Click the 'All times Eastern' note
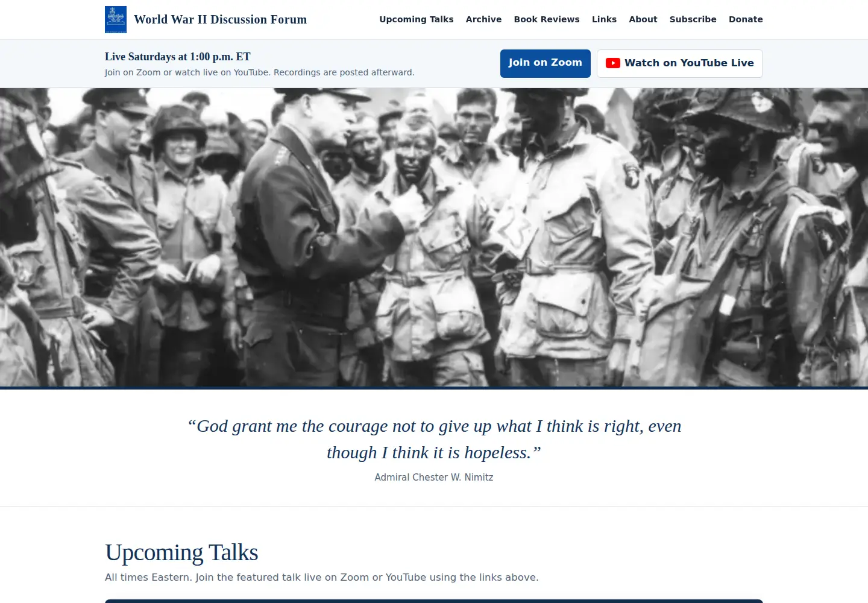Image resolution: width=868 pixels, height=603 pixels. pos(322,577)
